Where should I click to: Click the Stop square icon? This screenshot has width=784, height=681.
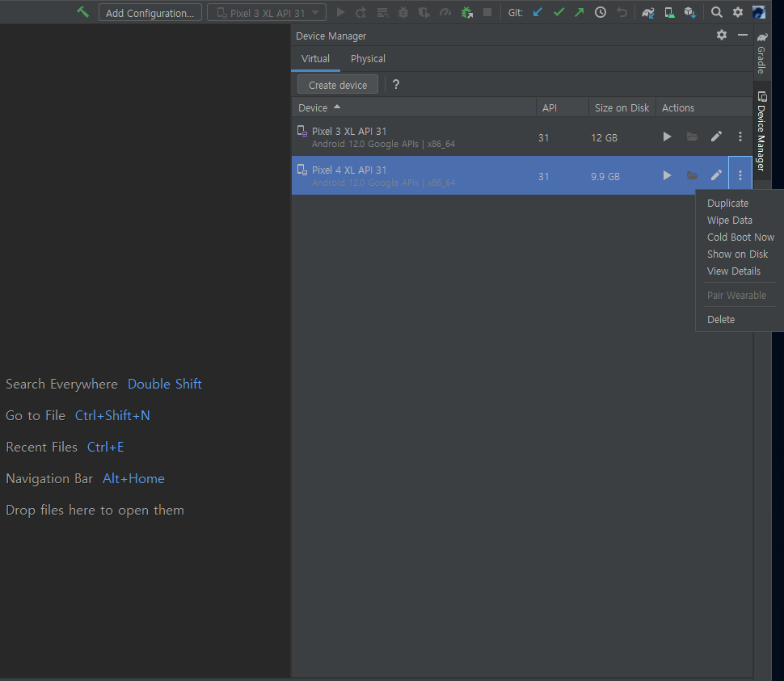click(487, 12)
